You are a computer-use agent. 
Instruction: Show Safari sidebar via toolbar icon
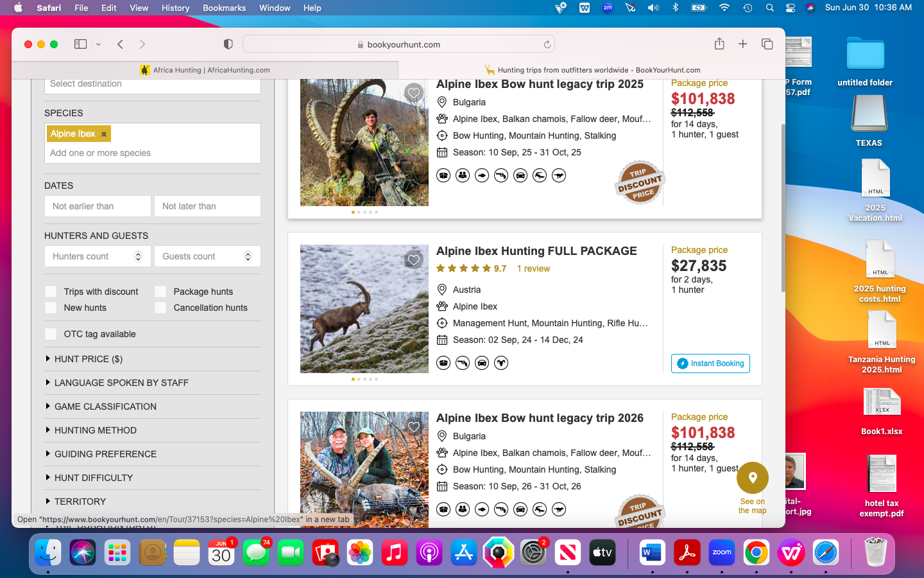pyautogui.click(x=80, y=44)
